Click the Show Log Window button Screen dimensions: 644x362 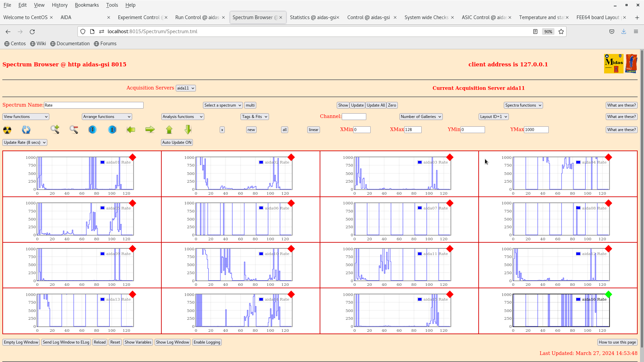pyautogui.click(x=172, y=342)
